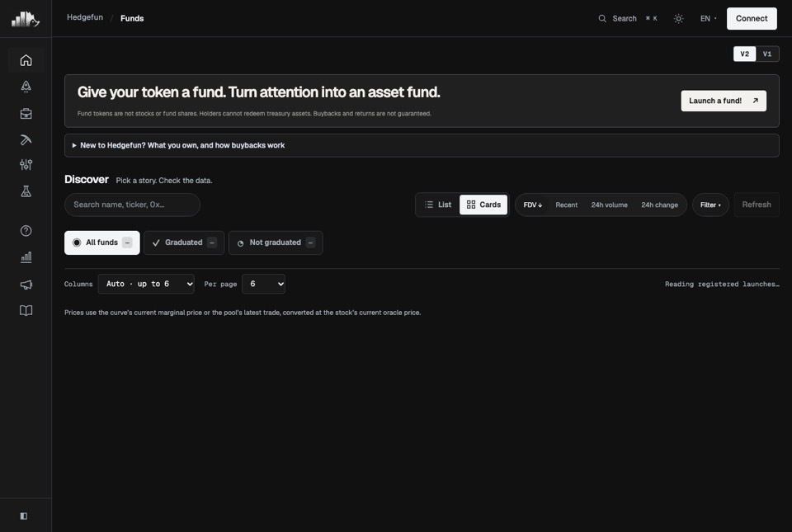Open the sliders settings sidebar icon
The image size is (792, 532).
tap(26, 164)
